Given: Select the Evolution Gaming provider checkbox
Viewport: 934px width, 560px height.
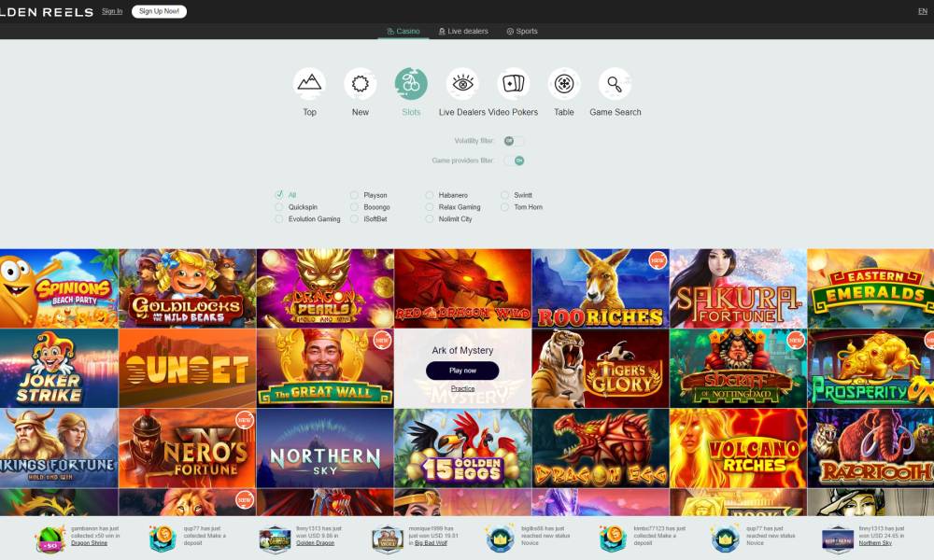Looking at the screenshot, I should (278, 219).
